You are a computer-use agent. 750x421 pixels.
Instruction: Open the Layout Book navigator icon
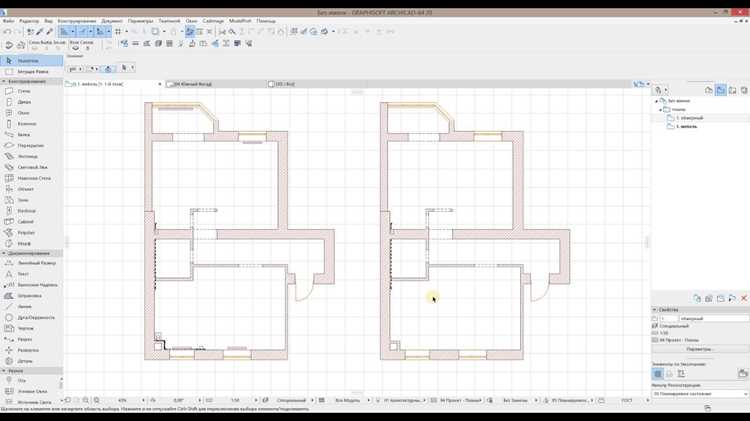[x=732, y=90]
